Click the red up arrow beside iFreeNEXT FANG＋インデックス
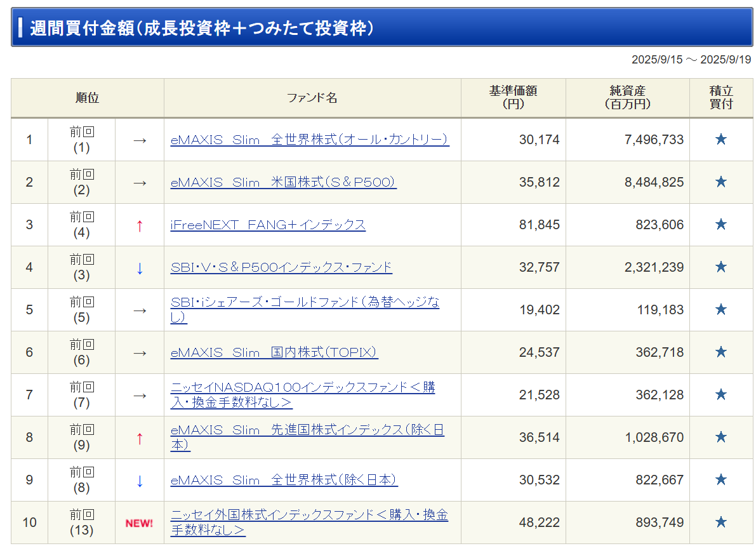756x546 pixels. click(138, 225)
